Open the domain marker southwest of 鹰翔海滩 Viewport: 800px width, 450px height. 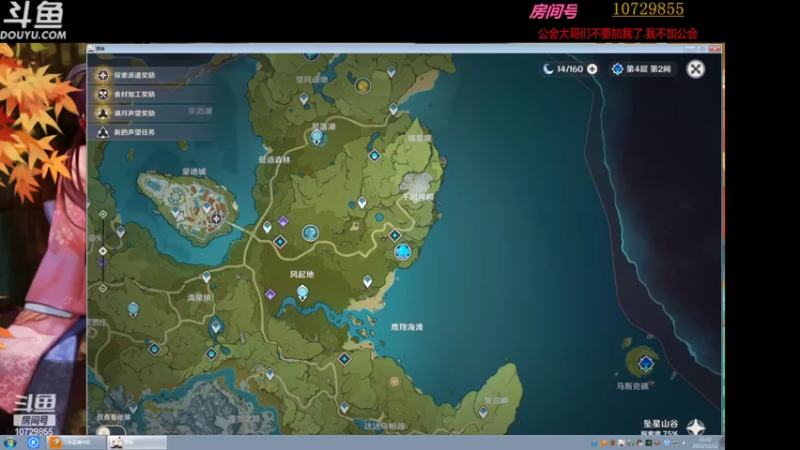(x=344, y=359)
